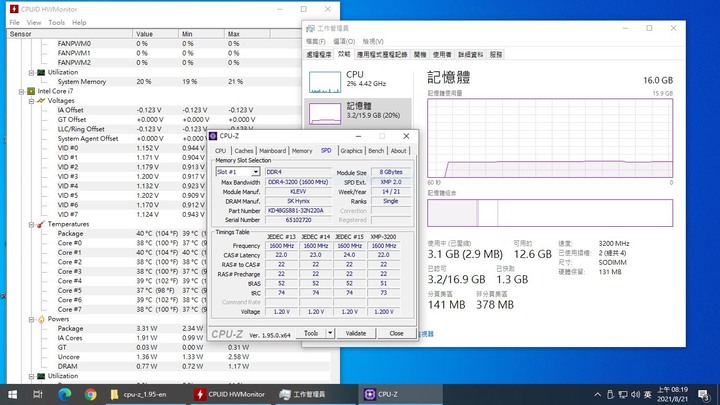Collapse the Voltages tree node
Screen dimensions: 720x405
[31, 101]
